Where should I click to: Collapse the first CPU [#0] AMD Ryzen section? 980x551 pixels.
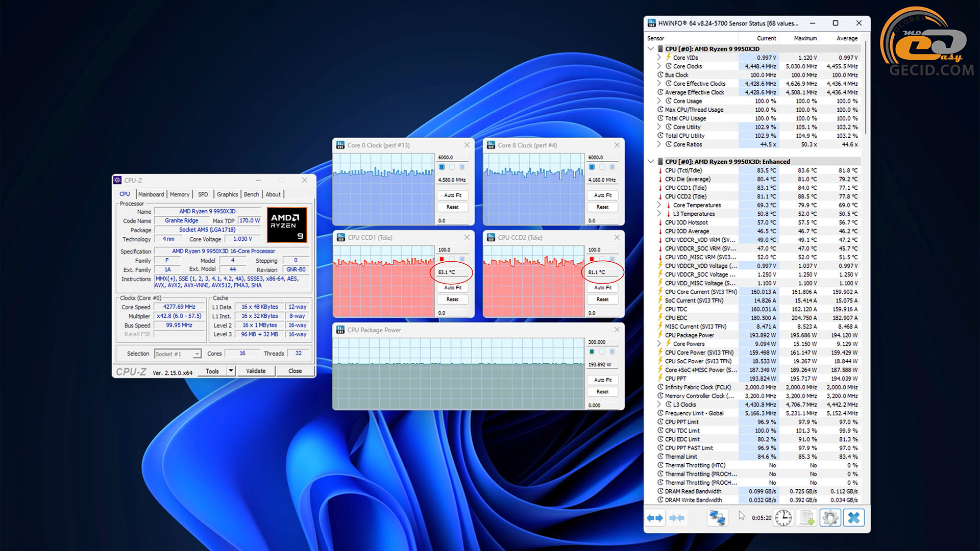pos(651,49)
